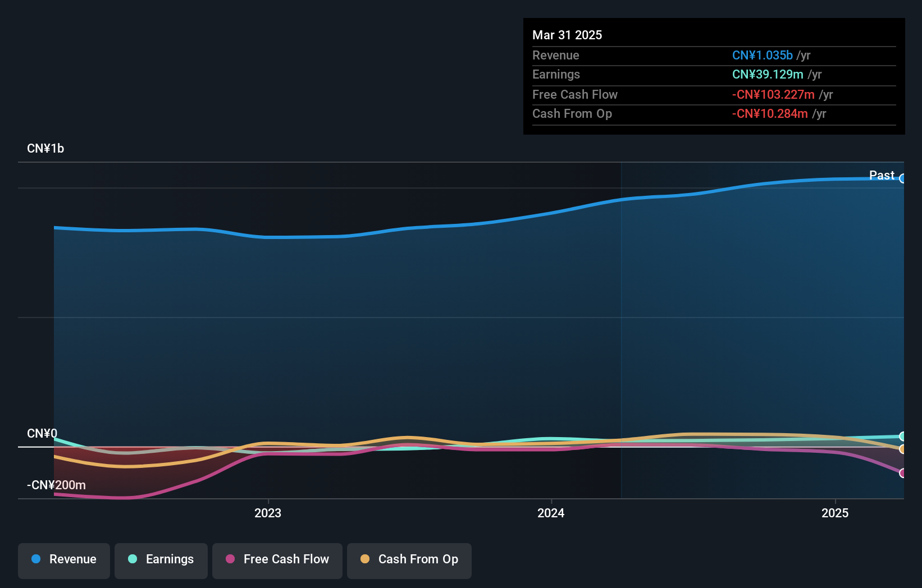The width and height of the screenshot is (922, 588).
Task: Click the -CN¥10.284m cash from op value
Action: pyautogui.click(x=770, y=113)
